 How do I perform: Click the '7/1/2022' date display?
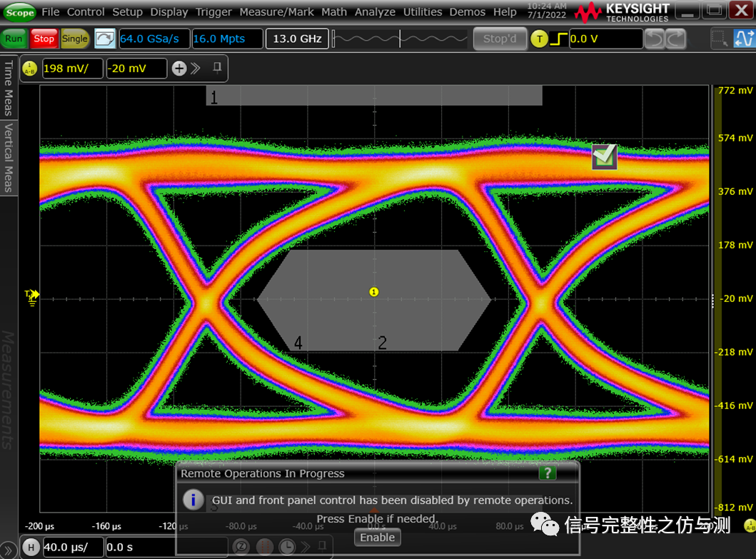click(546, 15)
